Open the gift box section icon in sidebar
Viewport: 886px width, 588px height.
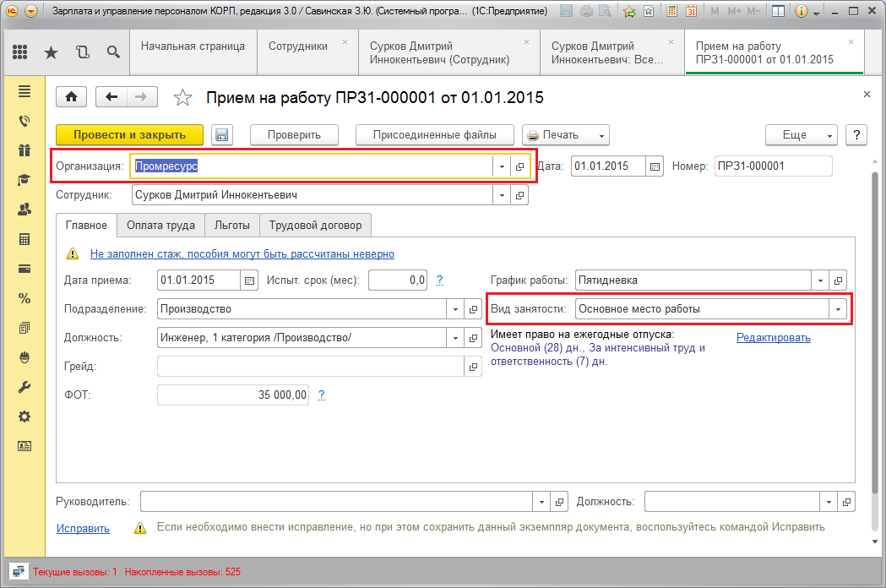coord(24,150)
